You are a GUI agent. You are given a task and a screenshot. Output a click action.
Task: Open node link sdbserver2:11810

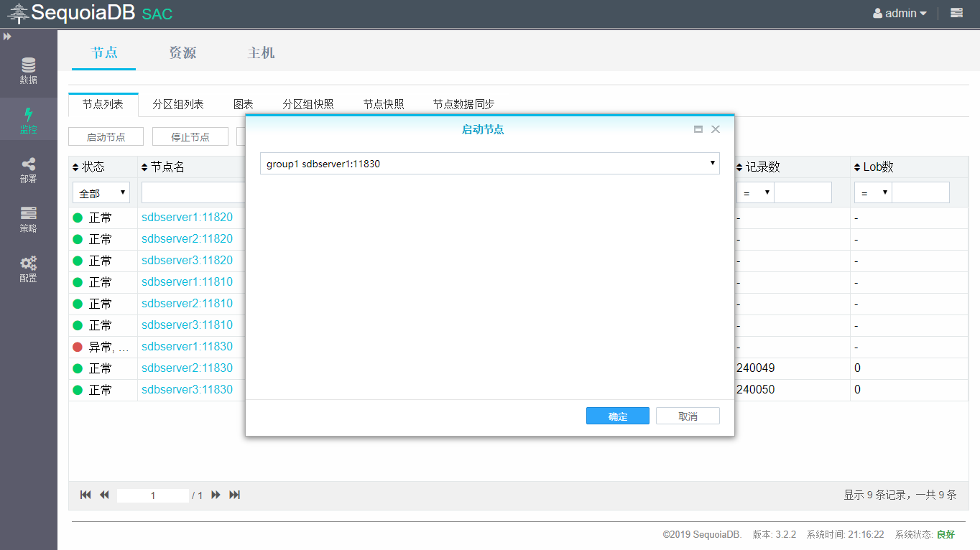(187, 303)
